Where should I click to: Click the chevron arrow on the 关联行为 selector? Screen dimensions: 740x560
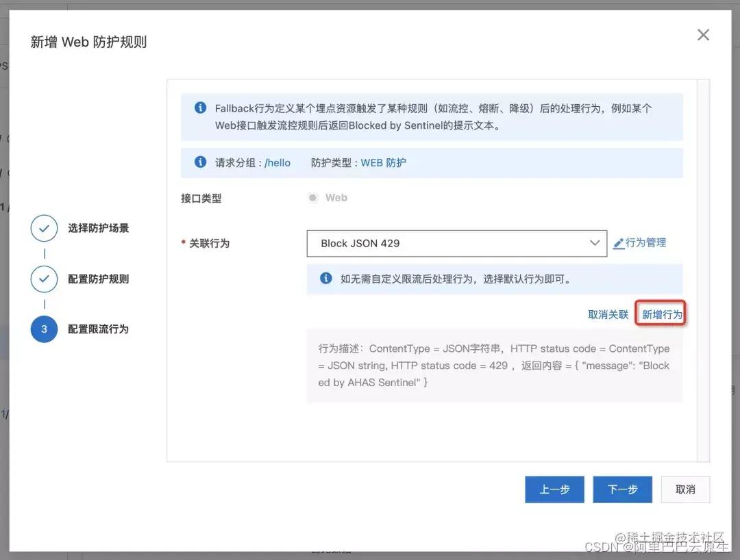pyautogui.click(x=595, y=243)
